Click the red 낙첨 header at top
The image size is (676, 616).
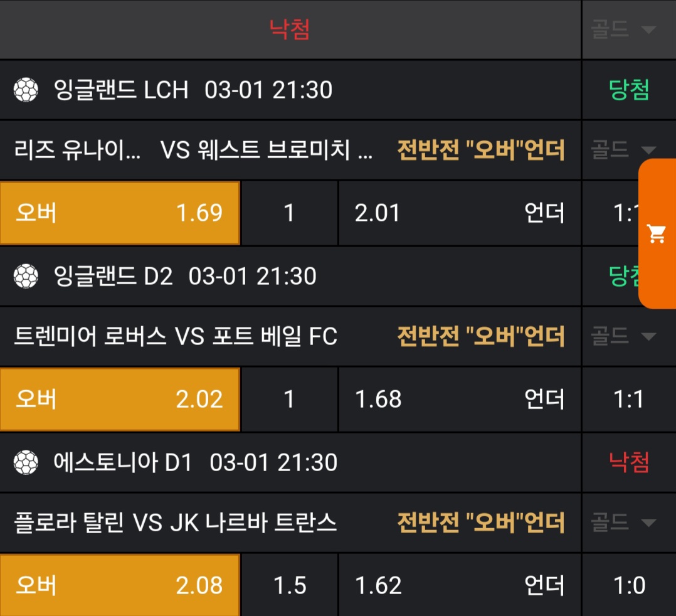[290, 29]
